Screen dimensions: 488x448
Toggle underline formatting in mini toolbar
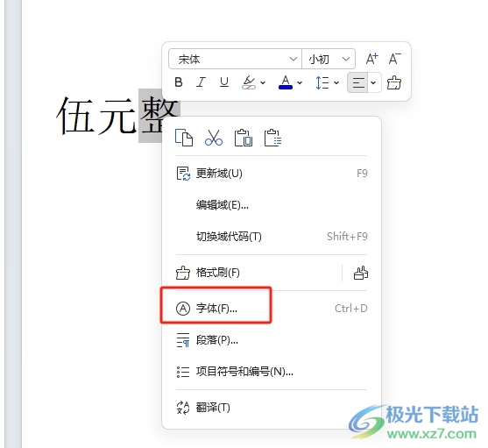tap(224, 82)
